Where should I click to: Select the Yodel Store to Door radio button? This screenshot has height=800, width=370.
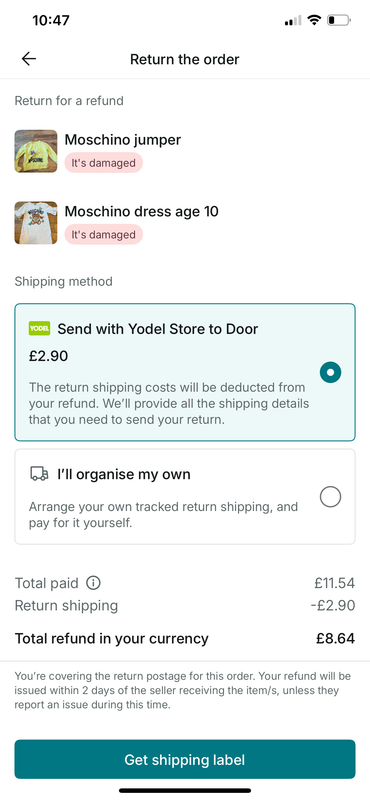[330, 372]
